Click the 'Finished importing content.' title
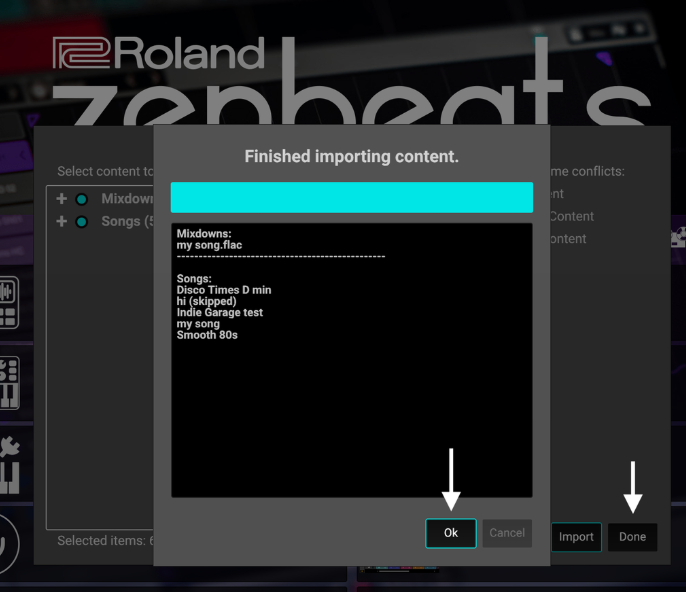Image resolution: width=686 pixels, height=592 pixels. pyautogui.click(x=352, y=157)
